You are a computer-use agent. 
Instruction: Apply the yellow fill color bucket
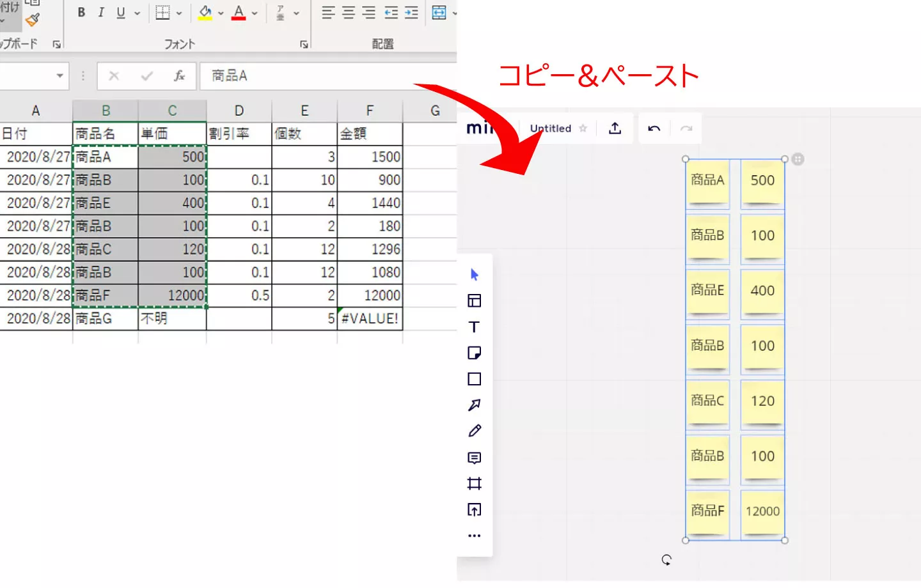pyautogui.click(x=205, y=13)
